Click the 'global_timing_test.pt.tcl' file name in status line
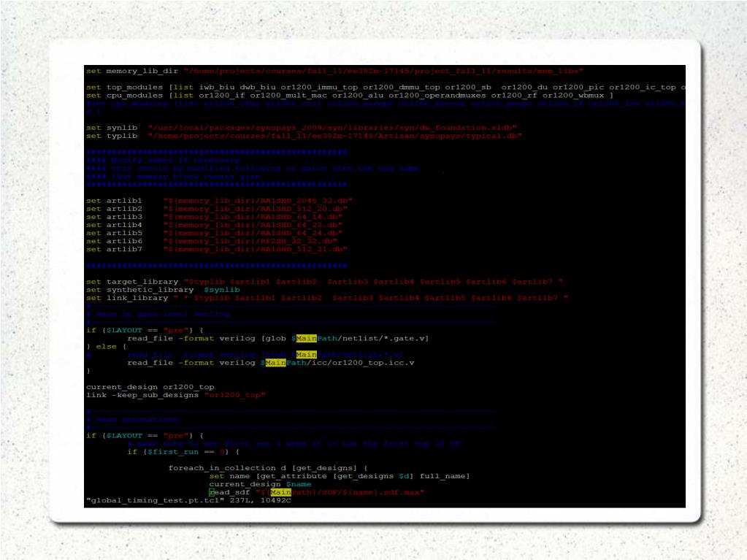This screenshot has height=560, width=747. [x=155, y=500]
